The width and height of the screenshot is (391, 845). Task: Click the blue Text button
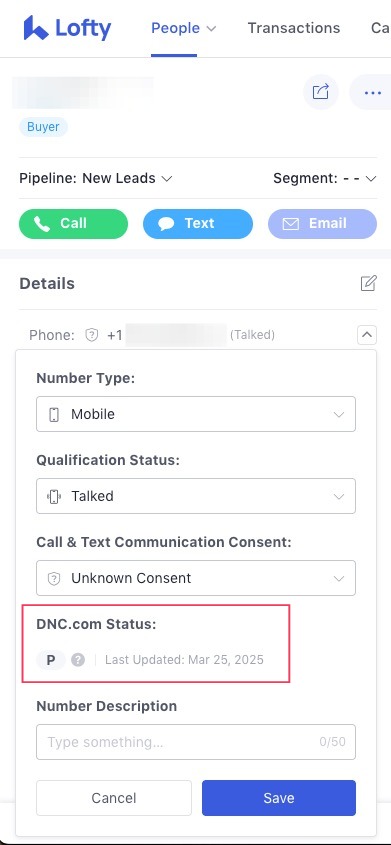click(198, 224)
